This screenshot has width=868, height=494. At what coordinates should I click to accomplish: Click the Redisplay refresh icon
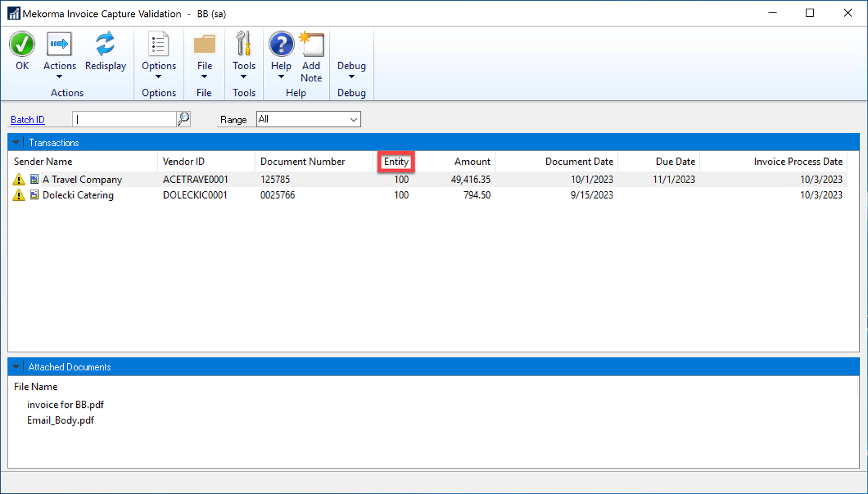(105, 44)
